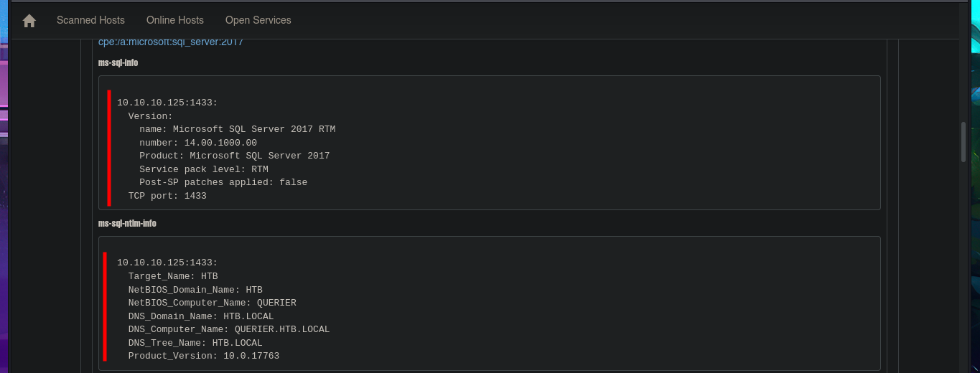Click the page's vertical scrollbar thumb
The image size is (980, 373).
pyautogui.click(x=963, y=142)
